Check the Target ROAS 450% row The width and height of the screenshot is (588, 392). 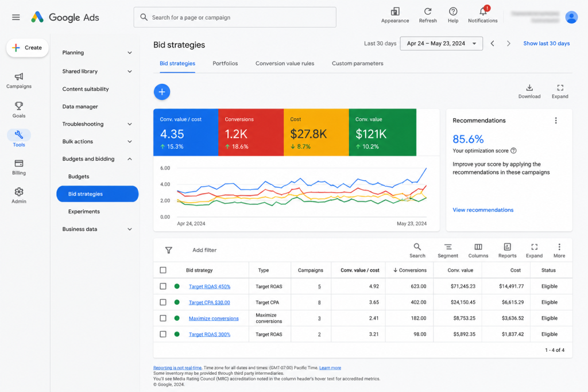tap(163, 286)
